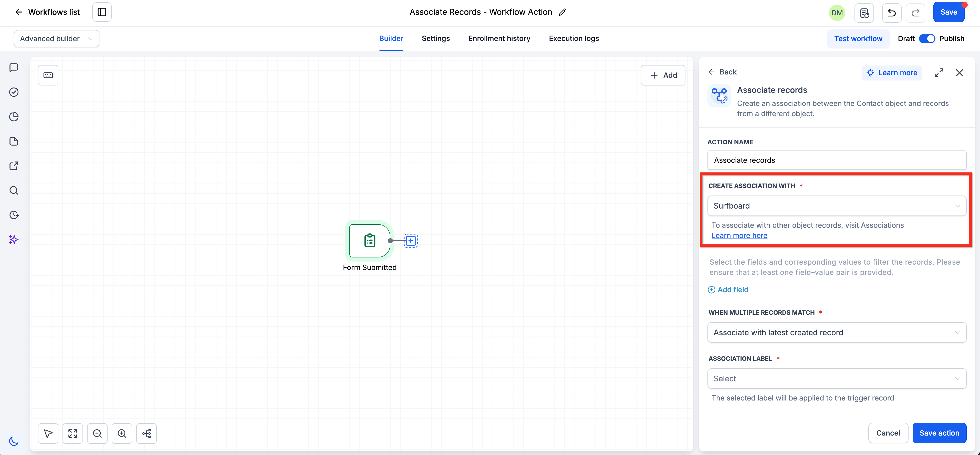Open external link icon in sidebar

point(14,166)
